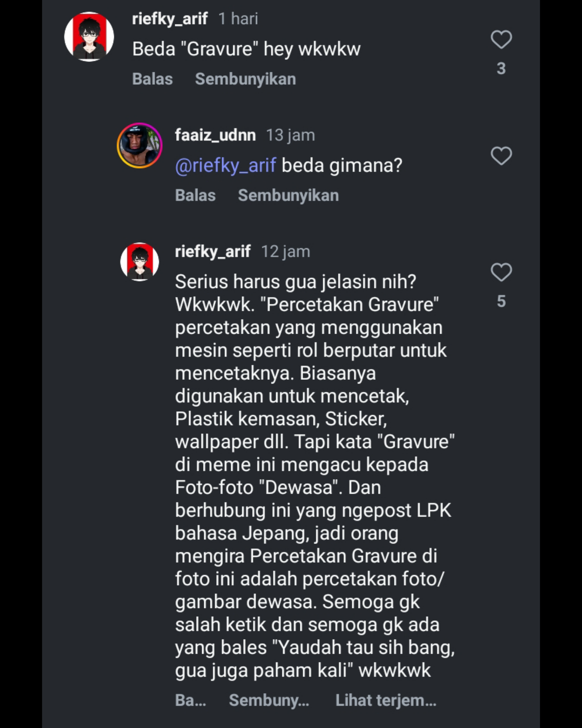Like the "Beda Gravure hey wkwkw" comment
This screenshot has width=582, height=728.
point(501,39)
